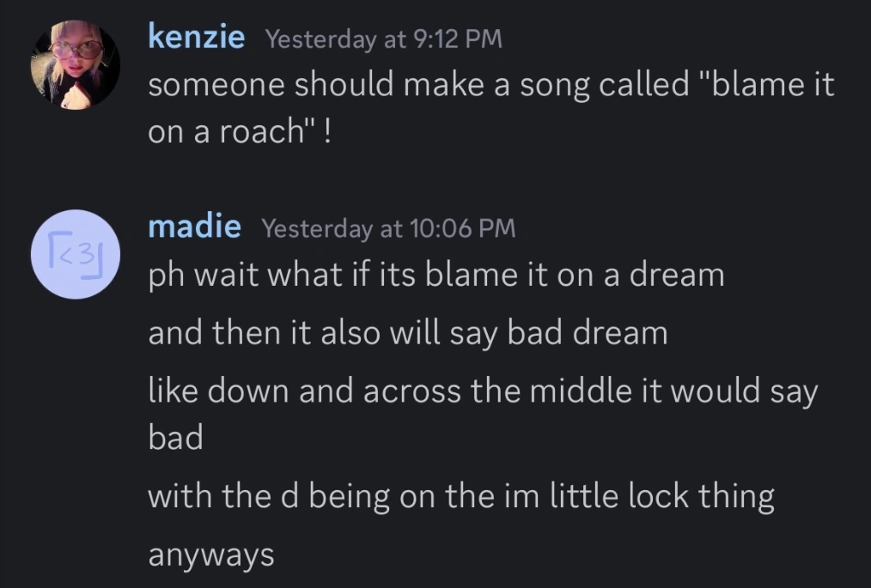Click the word "thing" ending madie's message
The height and width of the screenshot is (588, 871).
click(740, 496)
